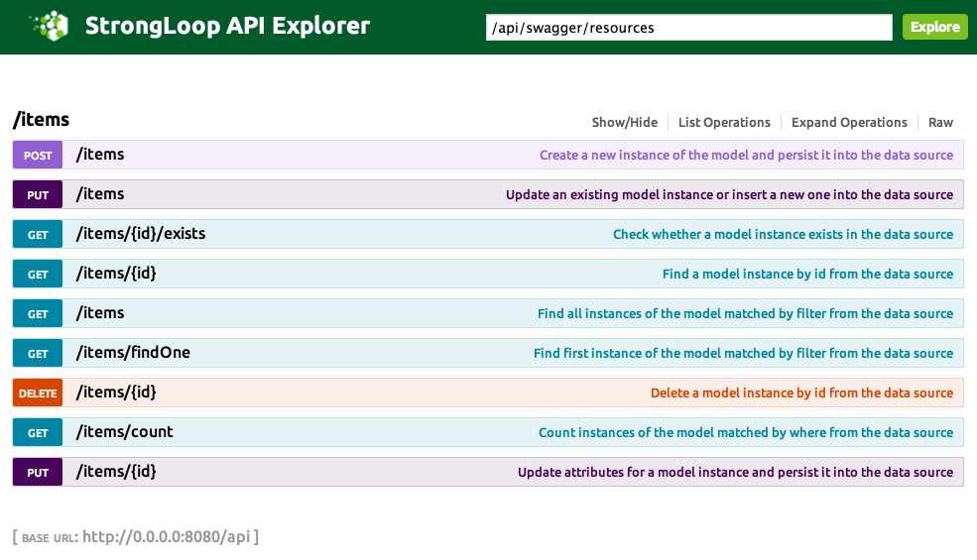The width and height of the screenshot is (977, 560).
Task: Click Expand Operations for /items
Action: point(849,122)
